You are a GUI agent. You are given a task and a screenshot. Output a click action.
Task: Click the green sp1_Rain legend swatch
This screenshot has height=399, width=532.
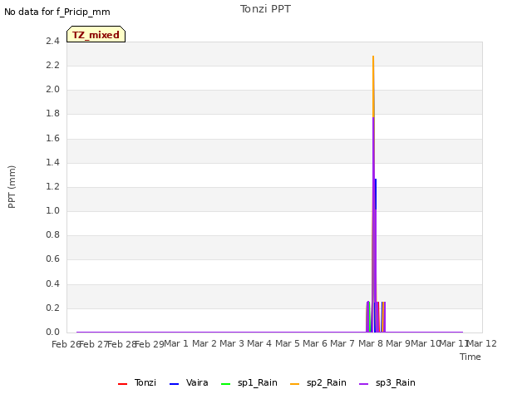point(225,384)
